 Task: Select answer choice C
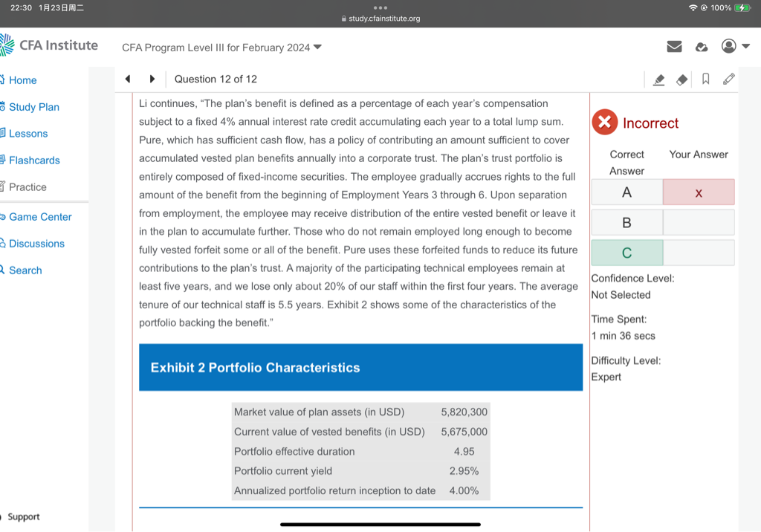[626, 253]
